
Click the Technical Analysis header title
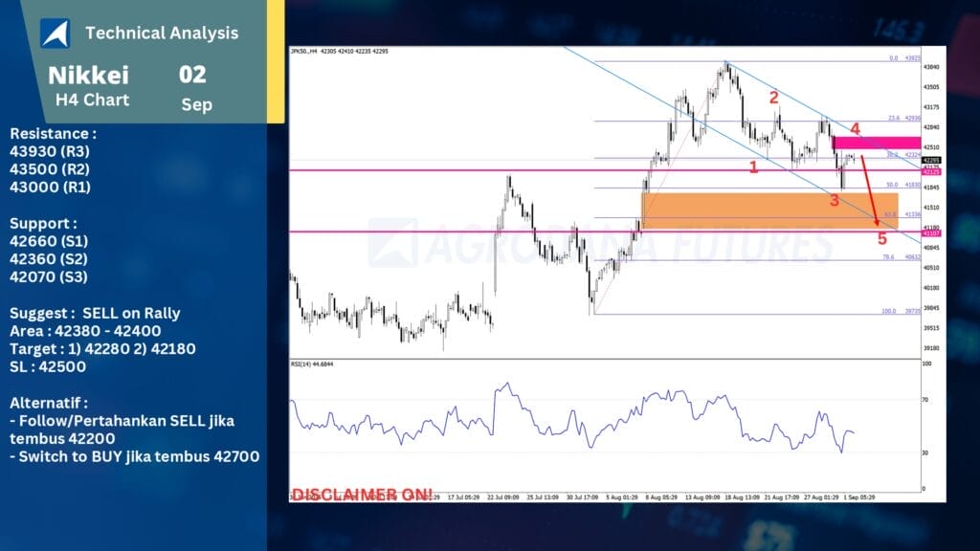coord(162,33)
